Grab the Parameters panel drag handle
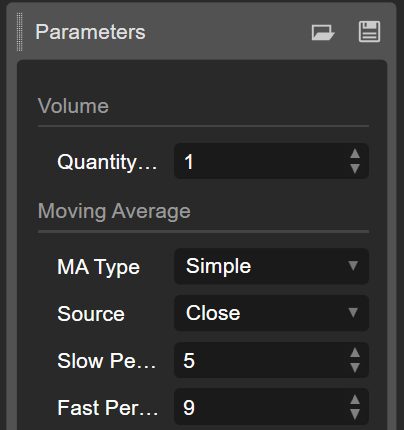 point(20,32)
